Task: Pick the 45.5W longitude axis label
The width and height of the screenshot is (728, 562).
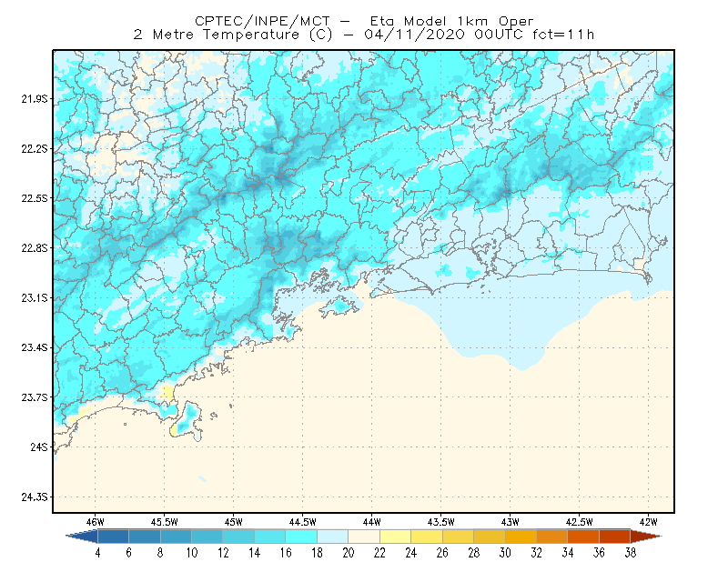Action: click(165, 522)
